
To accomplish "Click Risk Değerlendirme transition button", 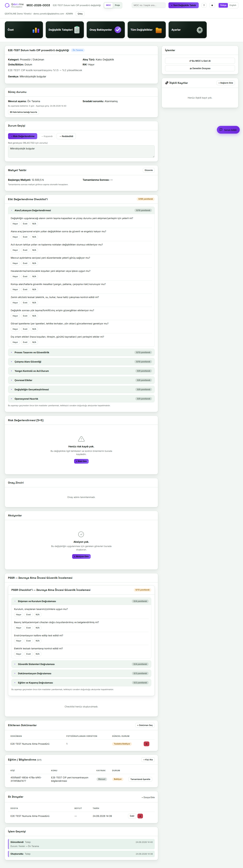I will pyautogui.click(x=23, y=136).
